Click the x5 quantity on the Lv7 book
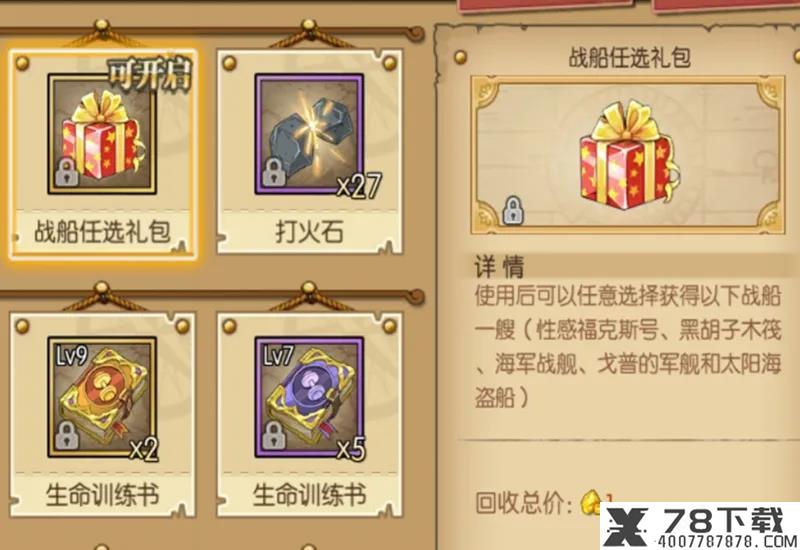 351,449
